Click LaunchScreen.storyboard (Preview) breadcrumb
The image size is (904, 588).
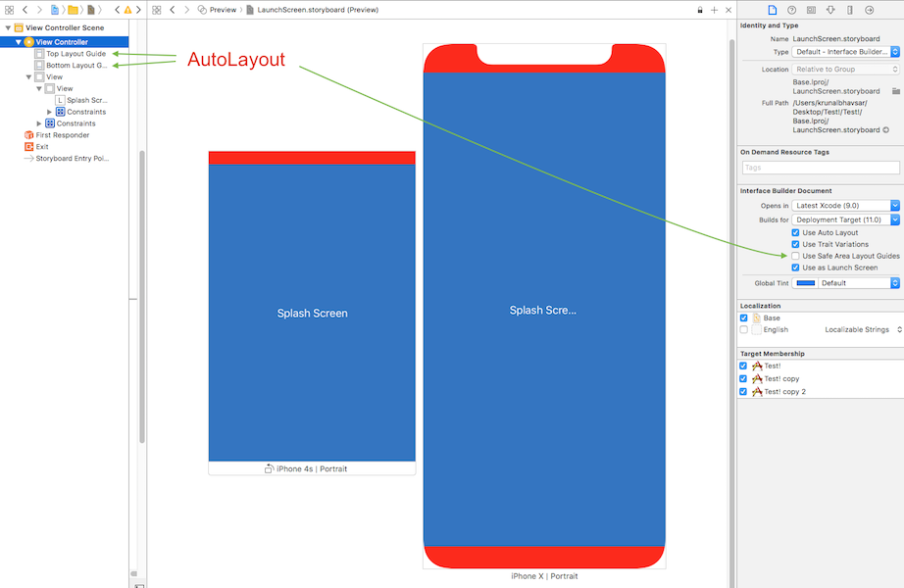(313, 10)
